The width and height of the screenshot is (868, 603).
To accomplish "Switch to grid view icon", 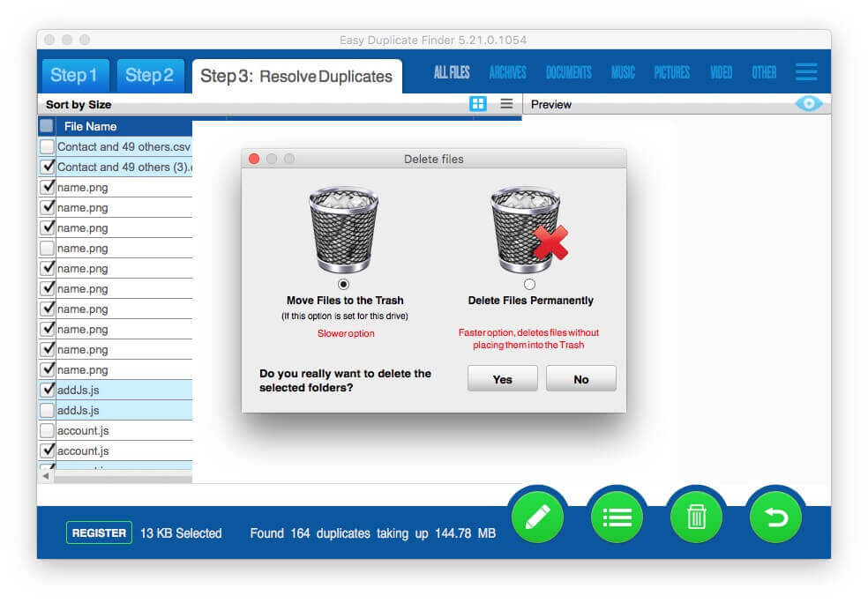I will (478, 104).
